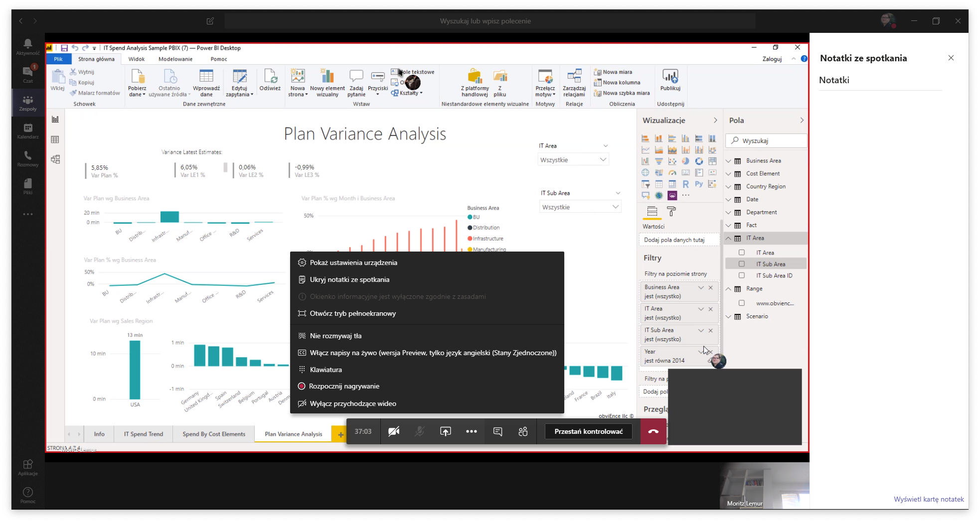
Task: Open more actions ellipsis in call bar
Action: (472, 431)
